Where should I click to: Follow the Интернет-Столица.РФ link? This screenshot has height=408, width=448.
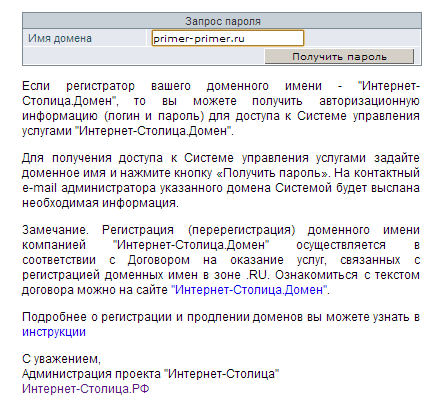coord(86,389)
